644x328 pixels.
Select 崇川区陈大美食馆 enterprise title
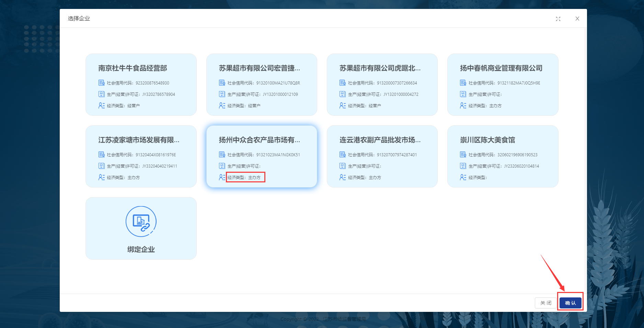487,140
